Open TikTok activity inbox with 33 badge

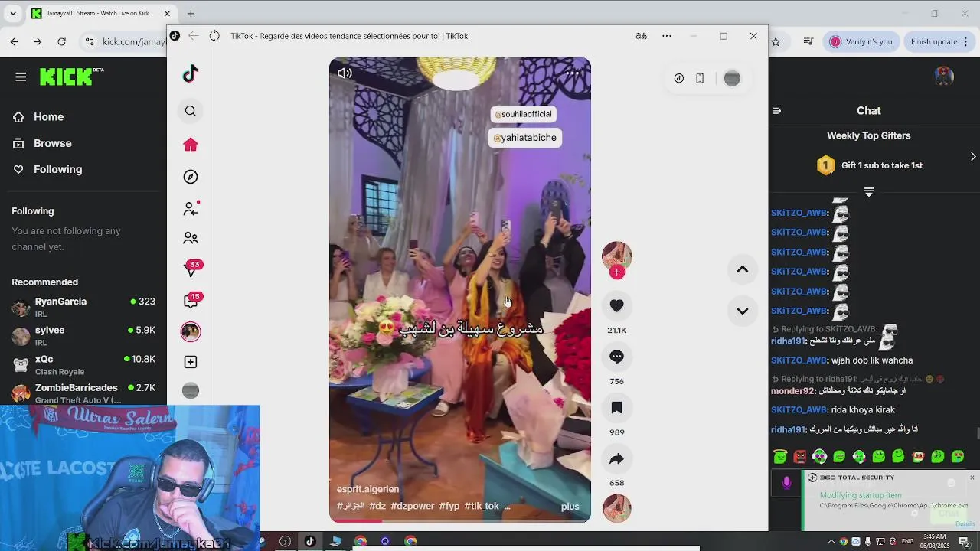tap(191, 269)
